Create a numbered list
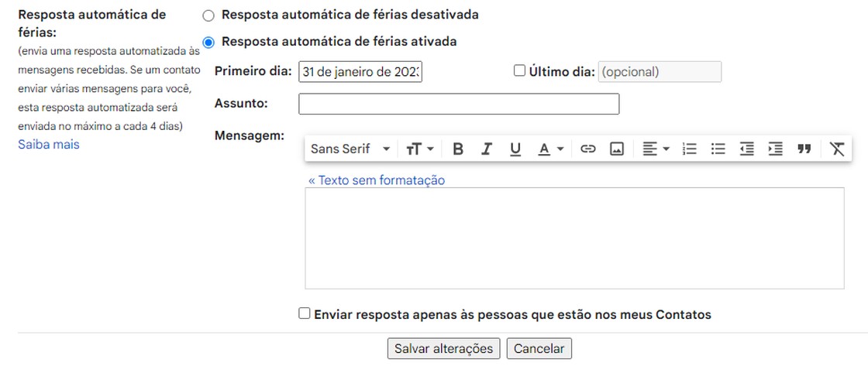 (x=690, y=149)
